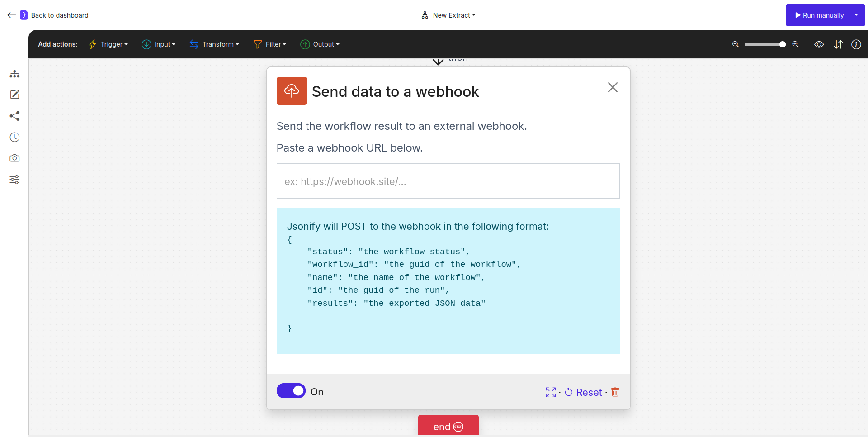
Task: Zoom out using the magnifier minus icon
Action: point(735,44)
